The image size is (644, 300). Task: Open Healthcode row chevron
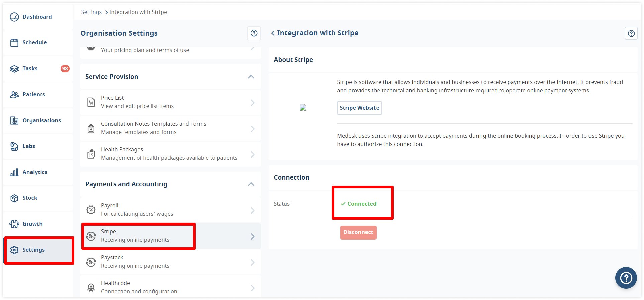tap(253, 288)
